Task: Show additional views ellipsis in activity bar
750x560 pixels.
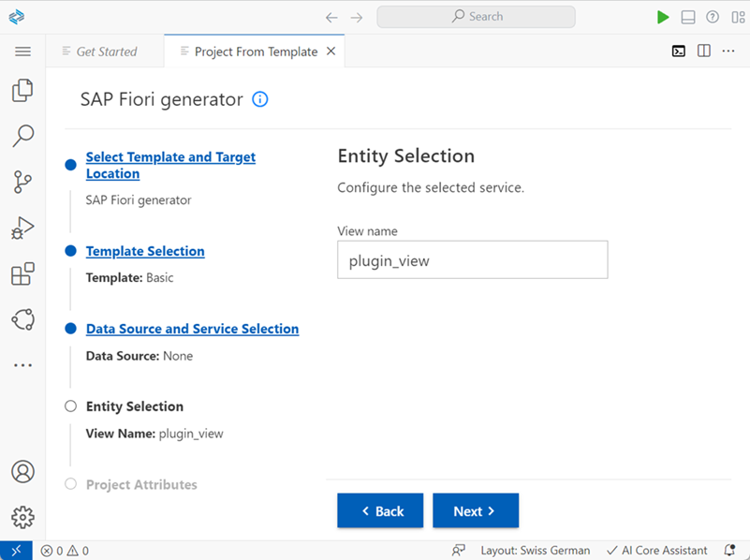Action: click(22, 365)
